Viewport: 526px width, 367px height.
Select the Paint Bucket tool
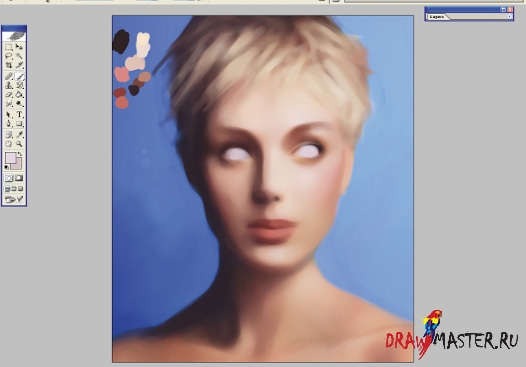click(x=19, y=94)
